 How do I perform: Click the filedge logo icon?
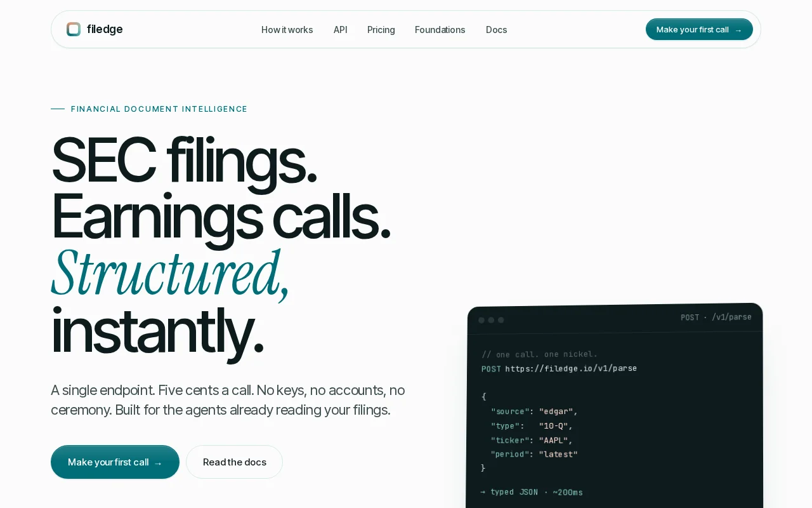[74, 29]
